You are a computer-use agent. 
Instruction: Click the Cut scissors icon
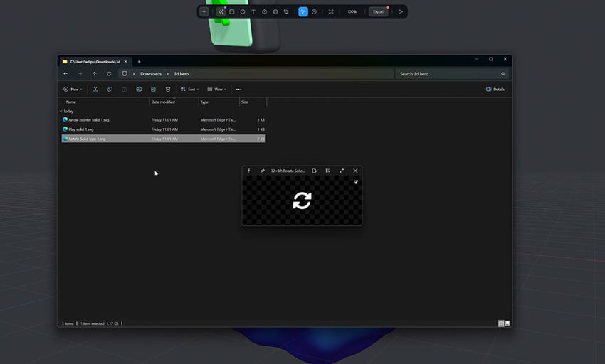click(95, 89)
